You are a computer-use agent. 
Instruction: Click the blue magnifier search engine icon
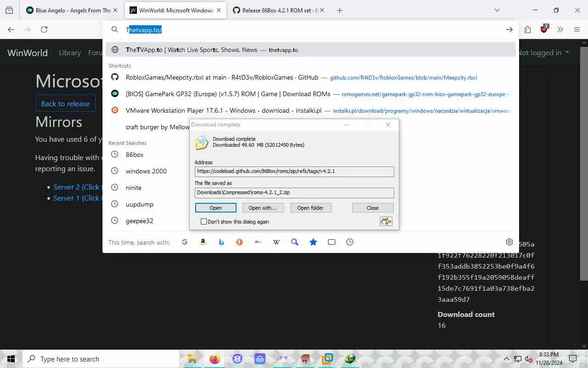[295, 242]
